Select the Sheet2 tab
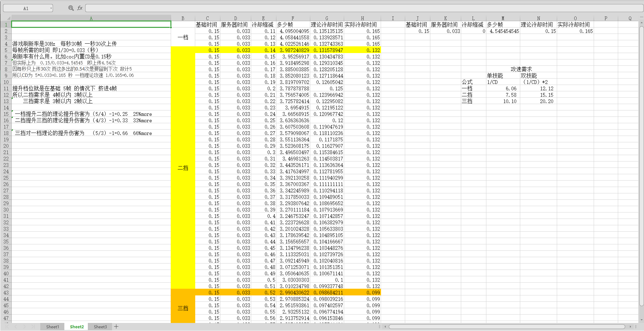Screen dimensions: 644x331 click(77, 327)
